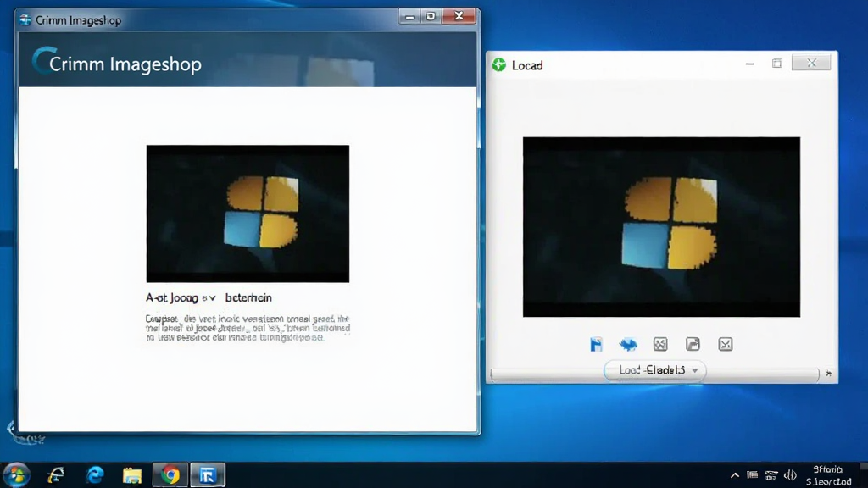
Task: Show hidden tray icons chevron
Action: pyautogui.click(x=735, y=475)
